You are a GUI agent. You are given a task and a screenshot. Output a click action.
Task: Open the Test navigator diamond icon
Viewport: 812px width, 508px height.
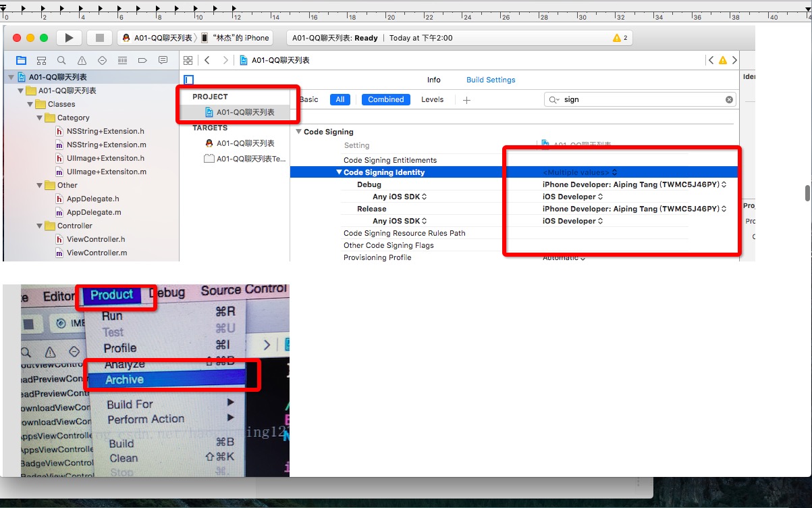click(102, 60)
